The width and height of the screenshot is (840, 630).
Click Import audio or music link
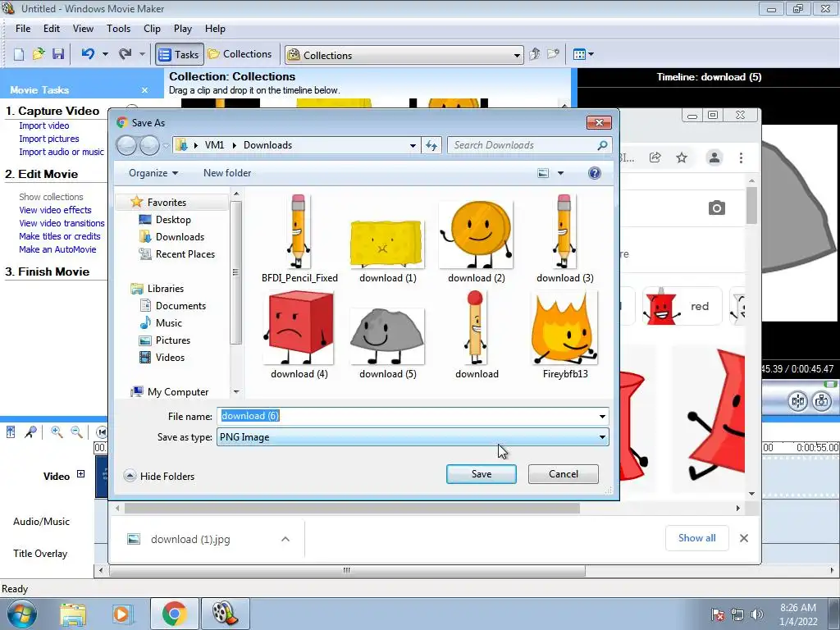[61, 152]
